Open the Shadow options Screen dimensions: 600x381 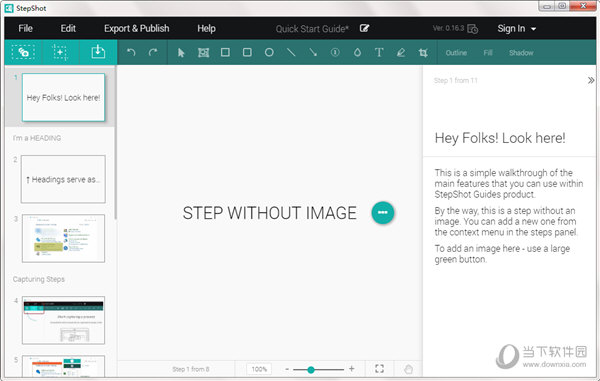521,53
